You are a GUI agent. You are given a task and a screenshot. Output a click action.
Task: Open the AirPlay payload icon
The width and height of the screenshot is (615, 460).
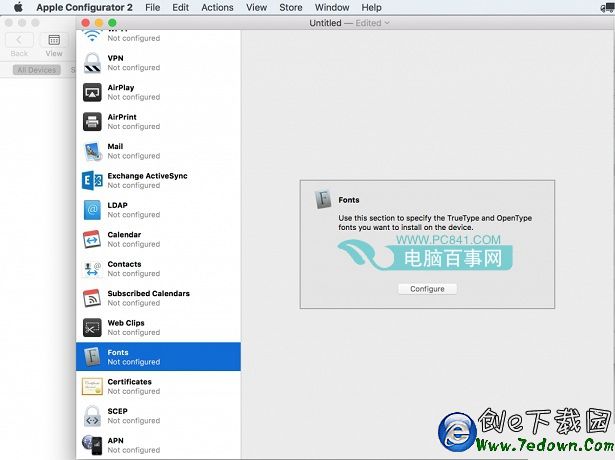point(92,92)
